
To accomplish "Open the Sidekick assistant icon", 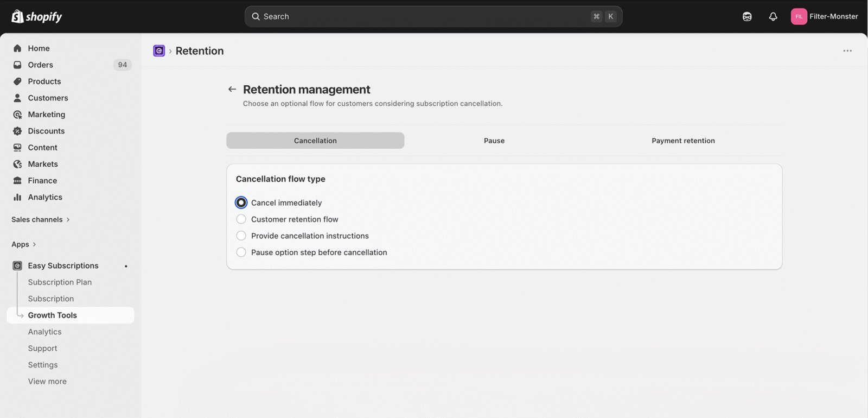I will click(x=747, y=16).
